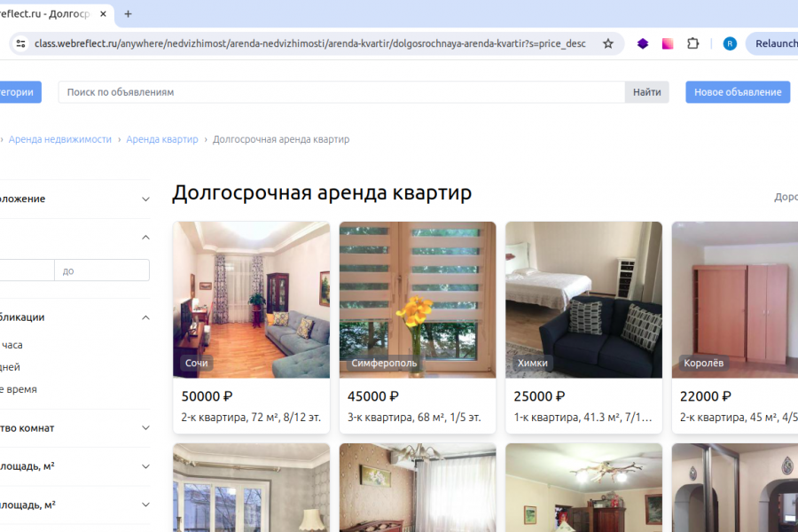The height and width of the screenshot is (532, 798).
Task: Open second-row first apartment photo with bay window
Action: point(252,488)
